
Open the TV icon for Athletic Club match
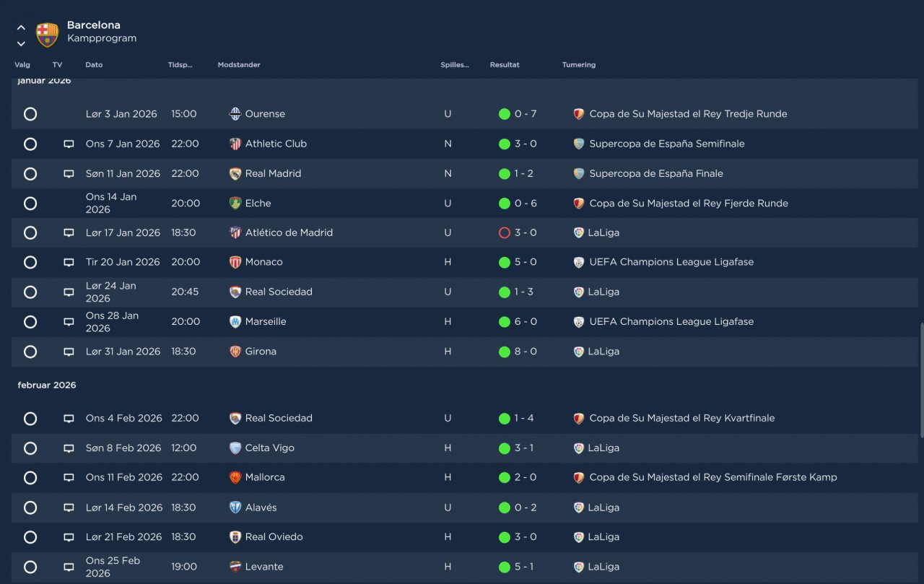(x=69, y=144)
